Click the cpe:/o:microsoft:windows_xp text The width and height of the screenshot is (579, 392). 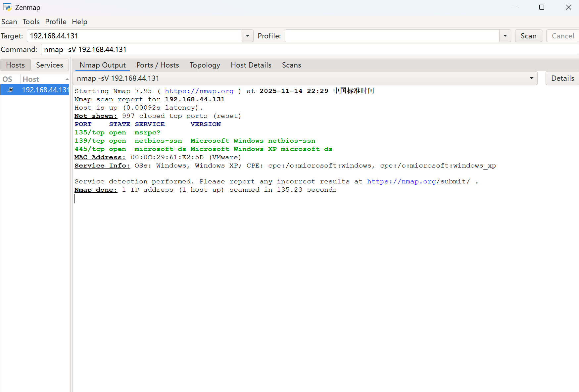point(438,166)
